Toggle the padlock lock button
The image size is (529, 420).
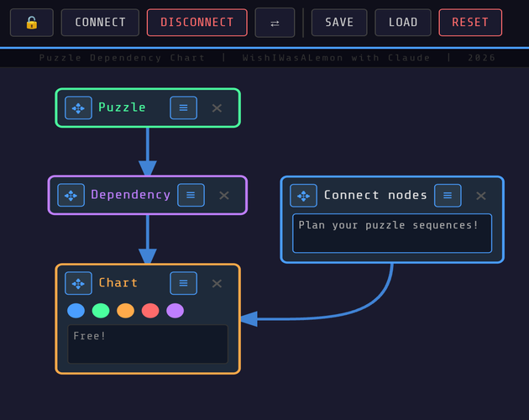pyautogui.click(x=32, y=23)
